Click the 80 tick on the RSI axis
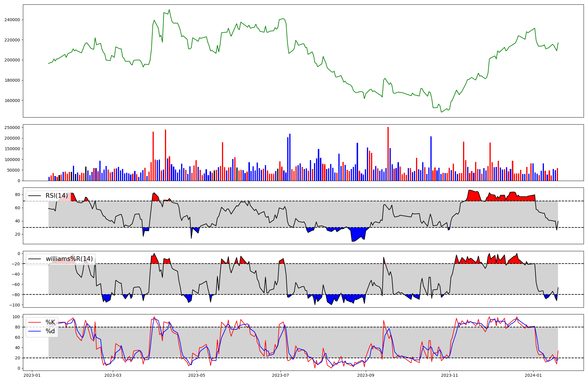This screenshot has height=382, width=588. click(x=17, y=195)
